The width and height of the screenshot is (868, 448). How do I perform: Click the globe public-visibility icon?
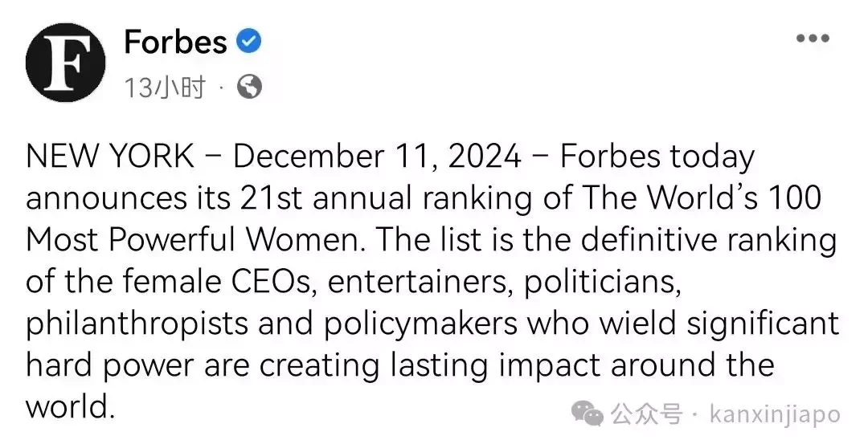(x=250, y=88)
